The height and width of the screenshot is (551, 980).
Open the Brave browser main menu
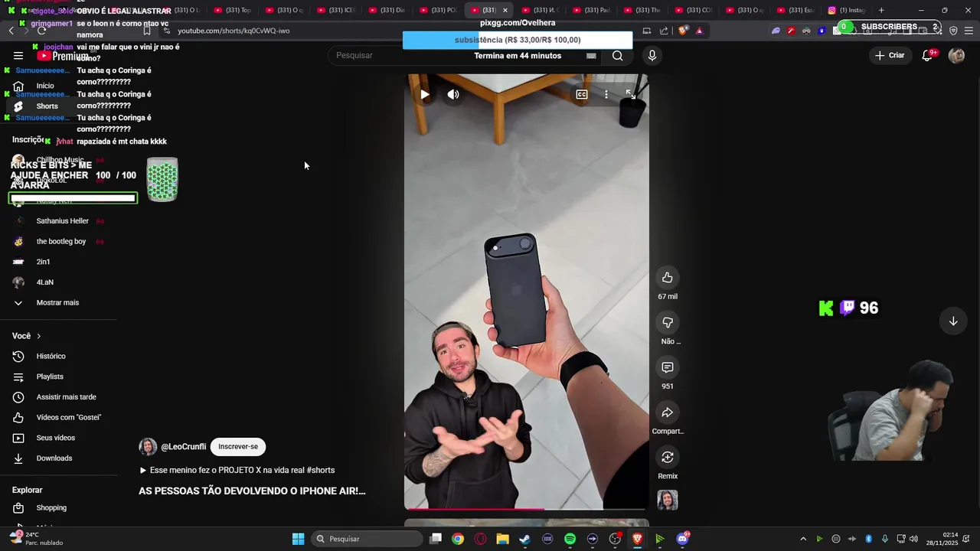click(x=969, y=31)
